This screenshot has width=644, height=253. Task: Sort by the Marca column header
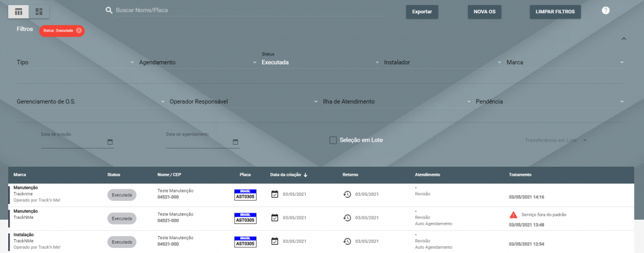click(19, 174)
